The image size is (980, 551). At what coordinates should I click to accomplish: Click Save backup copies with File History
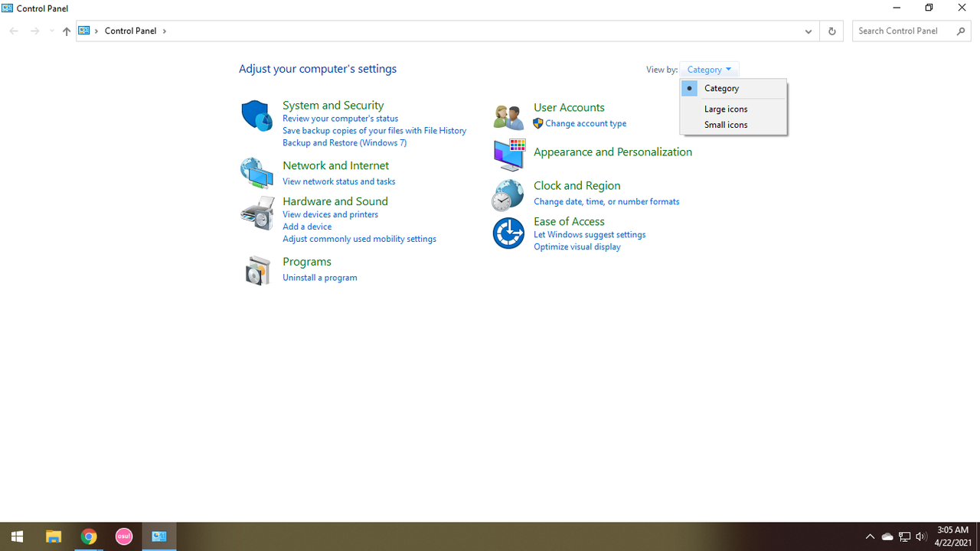(374, 131)
